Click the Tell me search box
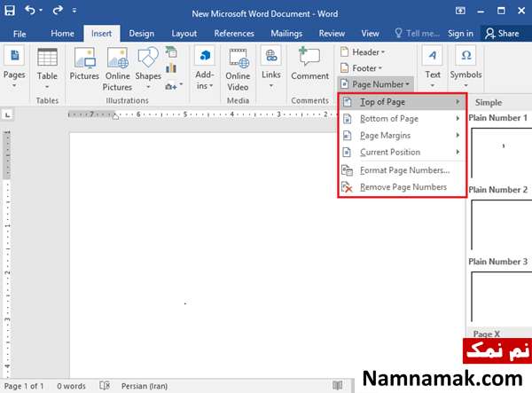The width and height of the screenshot is (532, 393). coord(418,34)
